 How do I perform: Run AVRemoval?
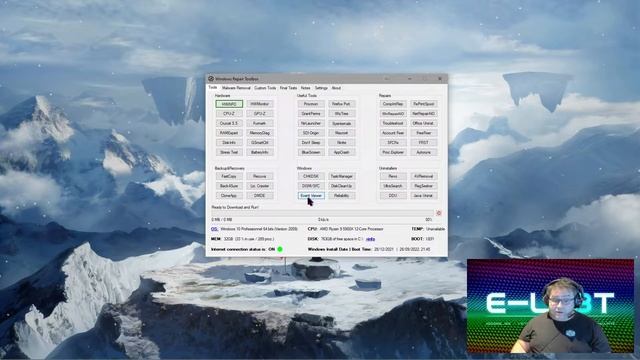(424, 176)
